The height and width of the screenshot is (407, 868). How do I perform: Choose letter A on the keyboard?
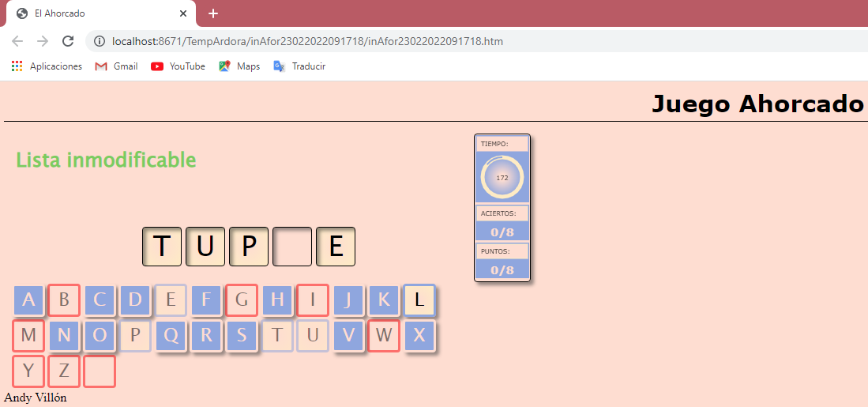[x=28, y=300]
